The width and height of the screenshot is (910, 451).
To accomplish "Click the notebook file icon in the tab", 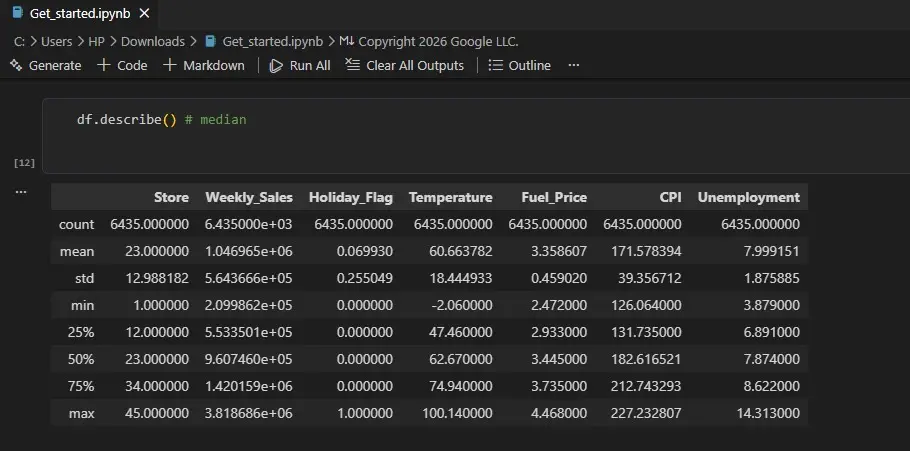I will point(17,13).
